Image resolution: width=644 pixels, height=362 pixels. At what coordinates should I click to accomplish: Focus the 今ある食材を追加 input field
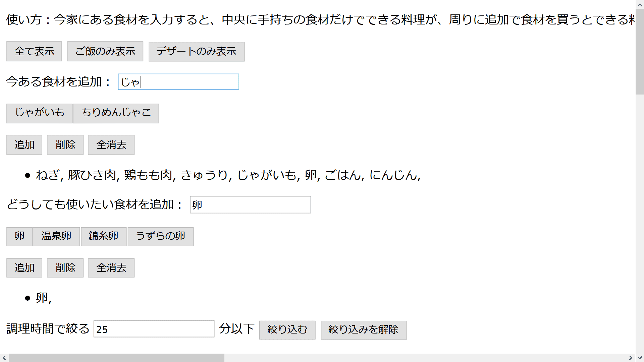178,82
